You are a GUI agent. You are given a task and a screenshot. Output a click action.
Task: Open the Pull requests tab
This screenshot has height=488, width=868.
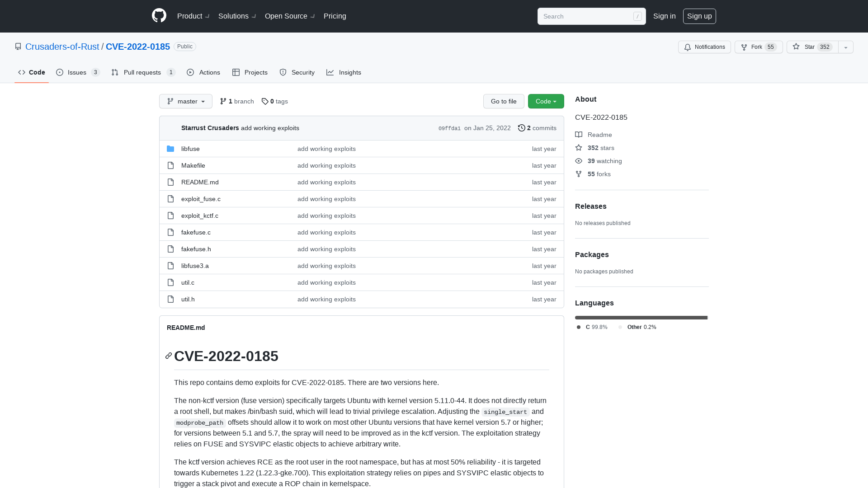pos(143,72)
